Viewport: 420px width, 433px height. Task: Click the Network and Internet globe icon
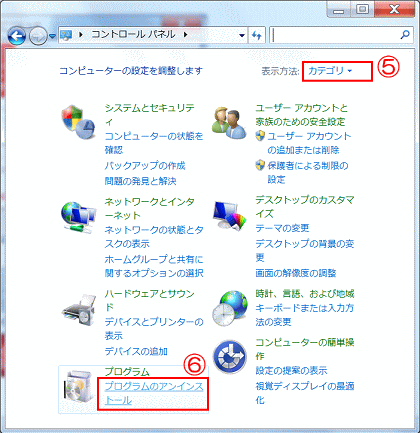[x=79, y=217]
